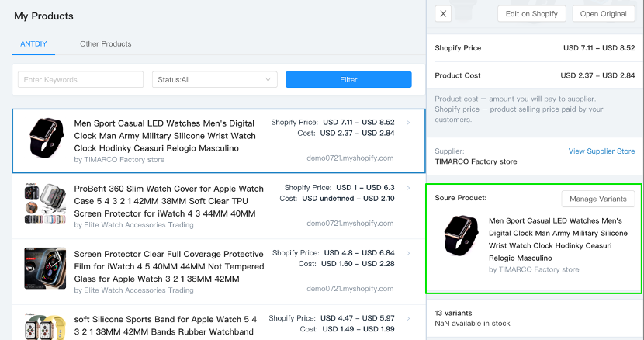
Task: Switch to the ANTDIY tab
Action: (x=33, y=44)
